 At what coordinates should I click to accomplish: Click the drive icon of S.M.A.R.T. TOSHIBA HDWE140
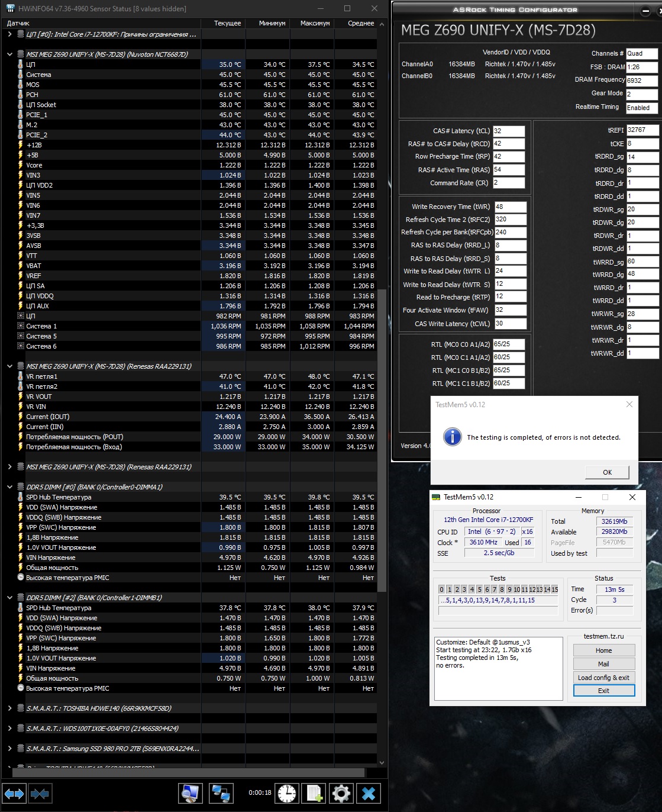click(21, 708)
